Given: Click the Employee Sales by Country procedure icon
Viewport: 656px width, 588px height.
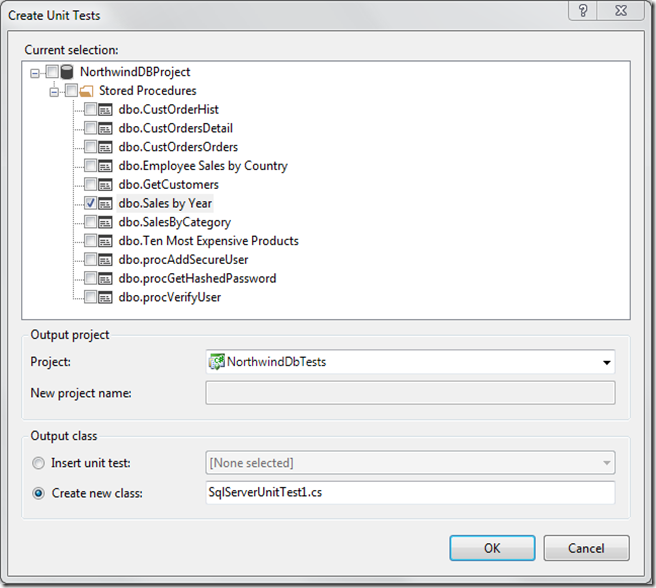Looking at the screenshot, I should pos(105,166).
